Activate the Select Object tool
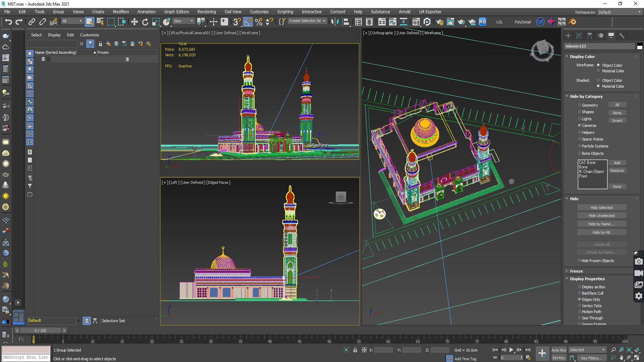Image resolution: width=644 pixels, height=362 pixels. pos(89,22)
